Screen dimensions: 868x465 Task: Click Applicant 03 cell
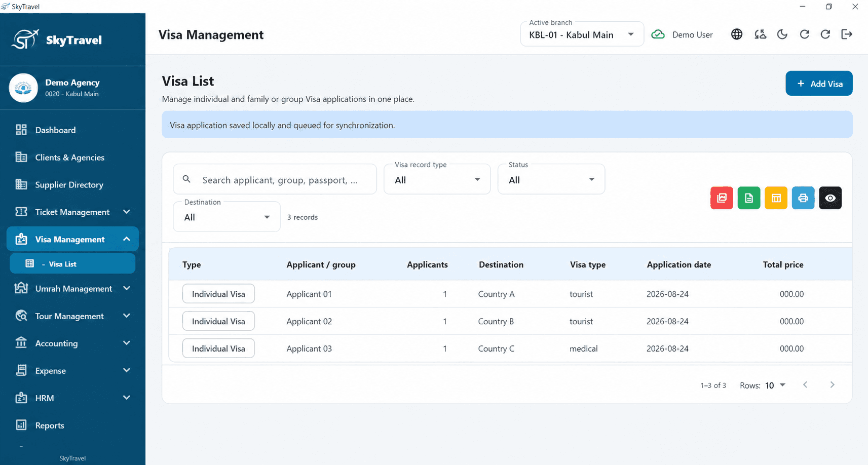309,348
